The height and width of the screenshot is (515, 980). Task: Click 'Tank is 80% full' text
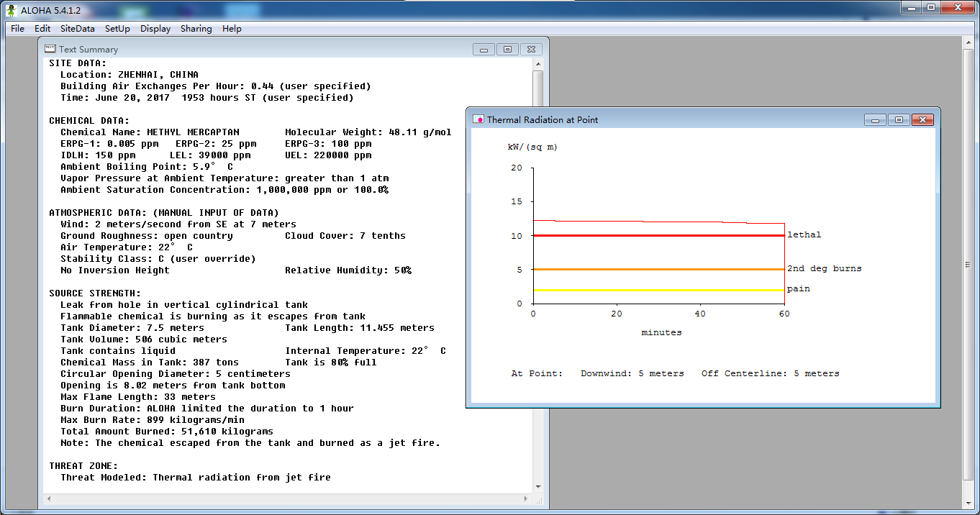pyautogui.click(x=331, y=363)
